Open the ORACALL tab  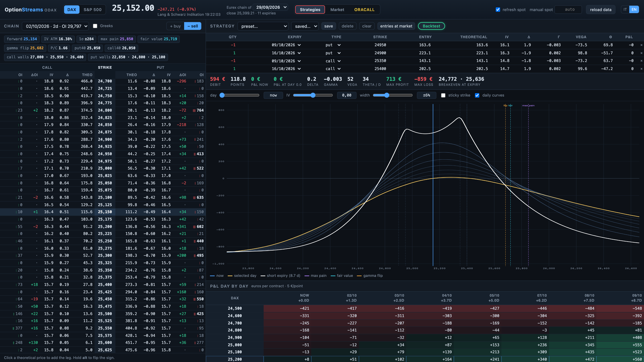click(364, 10)
